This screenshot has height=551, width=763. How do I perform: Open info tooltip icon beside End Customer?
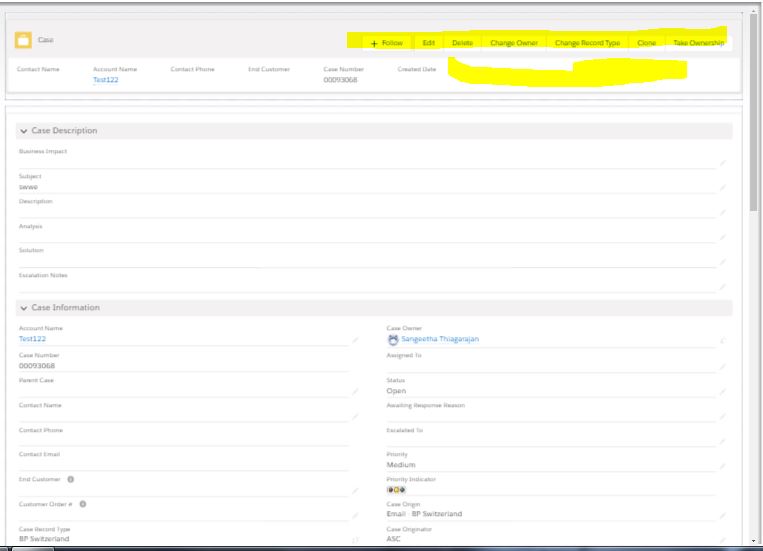[x=72, y=479]
